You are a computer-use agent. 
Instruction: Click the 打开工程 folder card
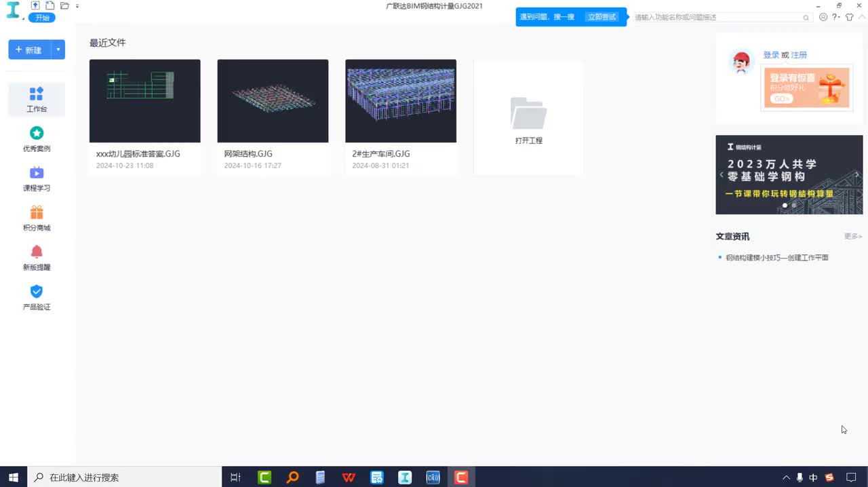[x=528, y=117]
